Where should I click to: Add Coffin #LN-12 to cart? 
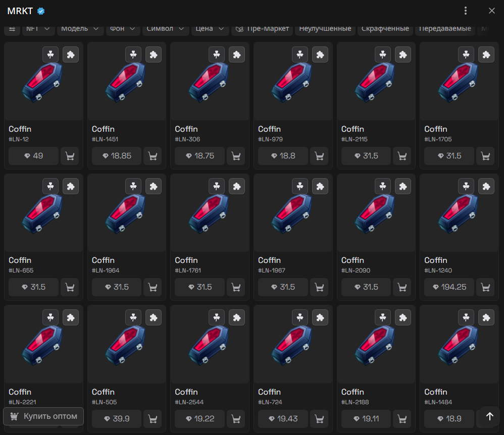tap(70, 156)
